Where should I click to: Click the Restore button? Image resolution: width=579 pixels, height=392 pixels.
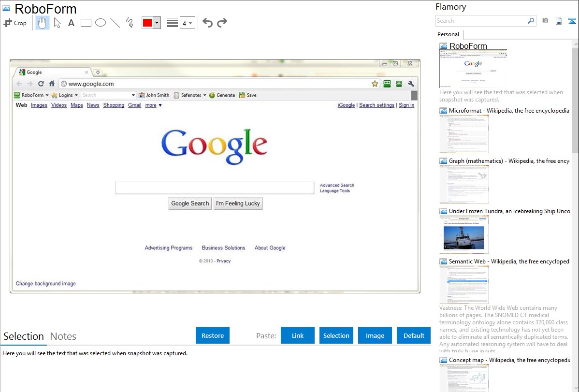(213, 335)
